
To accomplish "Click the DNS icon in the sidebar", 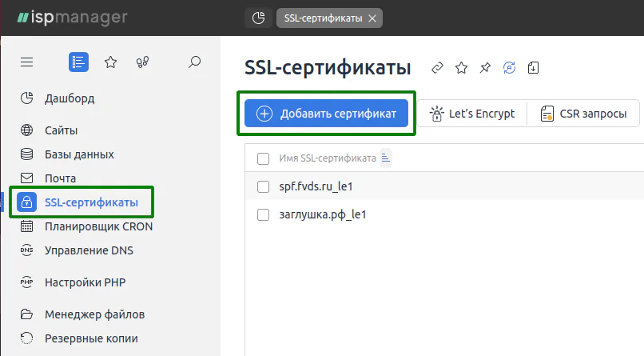I will 26,250.
